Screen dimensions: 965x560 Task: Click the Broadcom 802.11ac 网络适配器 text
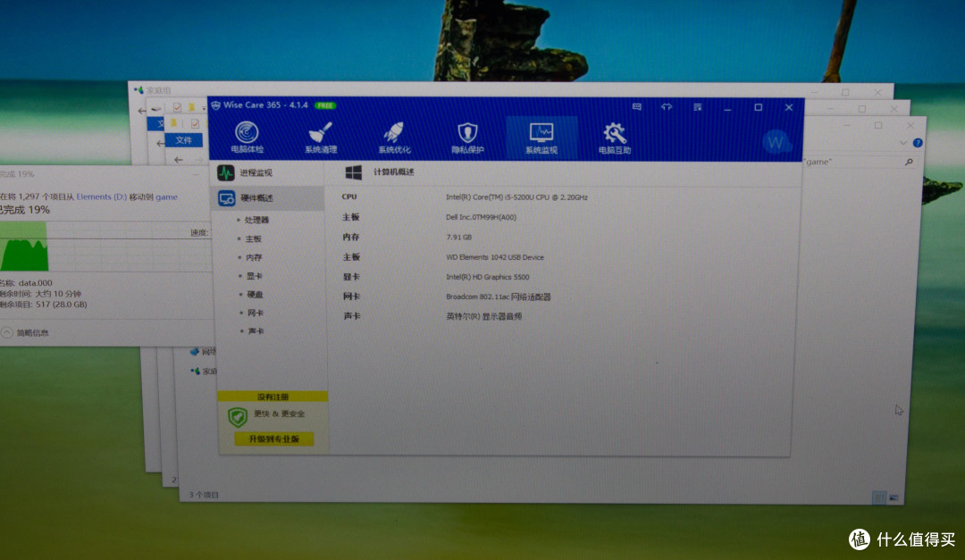pyautogui.click(x=499, y=297)
